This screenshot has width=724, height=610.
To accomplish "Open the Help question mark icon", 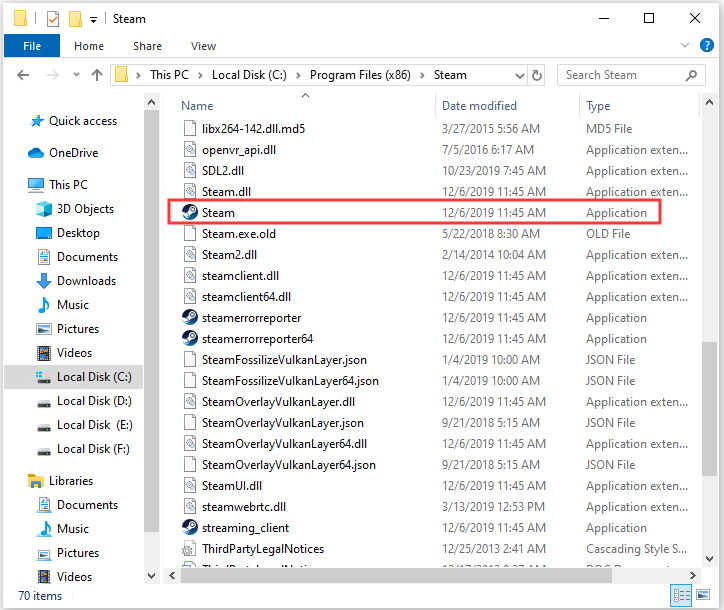I will point(706,45).
